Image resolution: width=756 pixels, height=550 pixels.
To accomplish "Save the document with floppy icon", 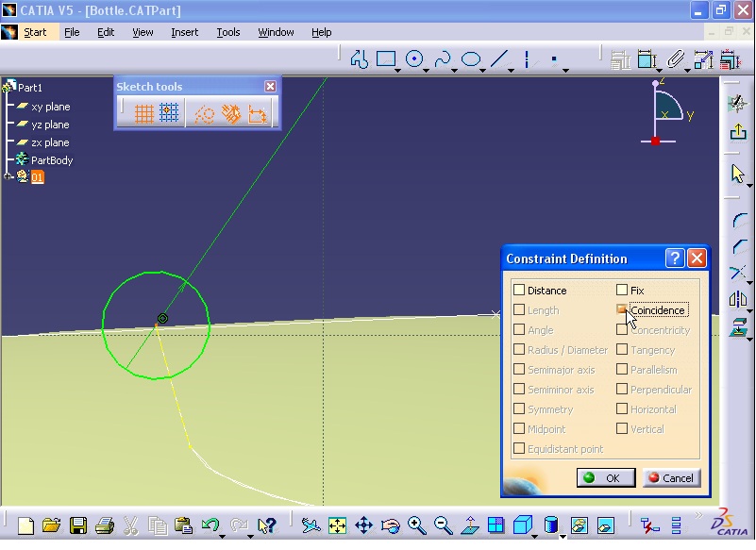I will [78, 525].
